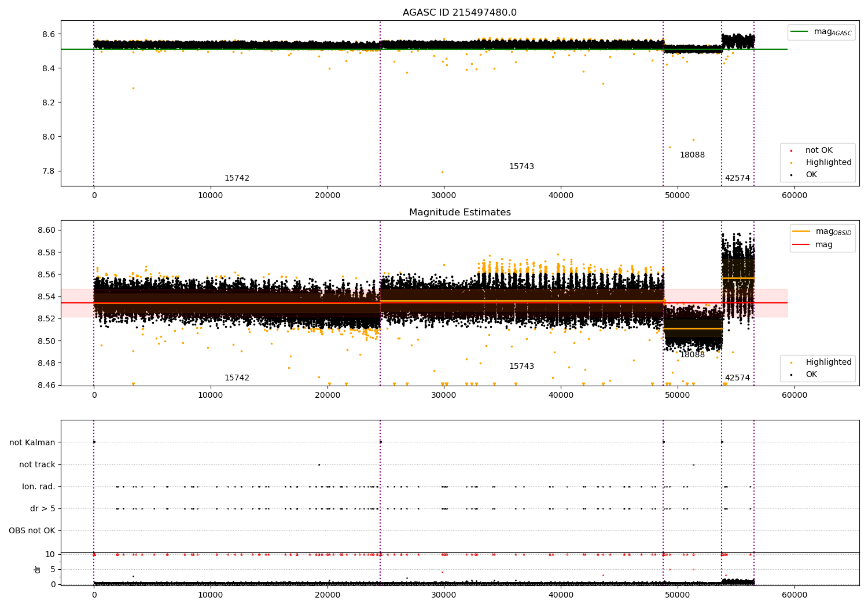Click the 7.8 y-axis tick in the AGASC ID plot
The width and height of the screenshot is (868, 608).
tap(49, 171)
